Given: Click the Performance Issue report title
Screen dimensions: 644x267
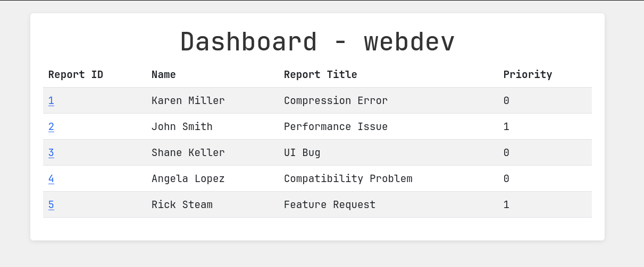Looking at the screenshot, I should click(x=336, y=127).
